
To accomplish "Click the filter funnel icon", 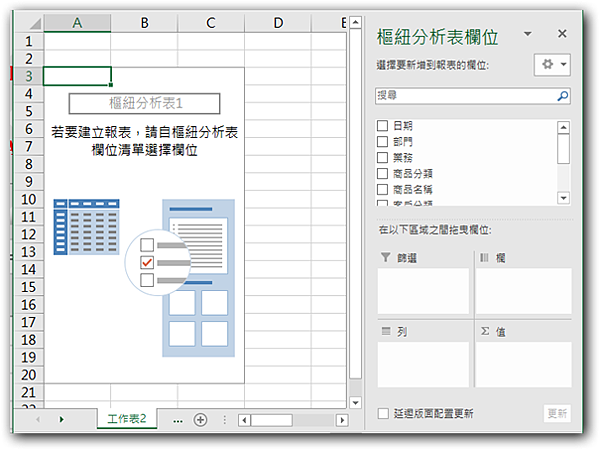I will (386, 257).
